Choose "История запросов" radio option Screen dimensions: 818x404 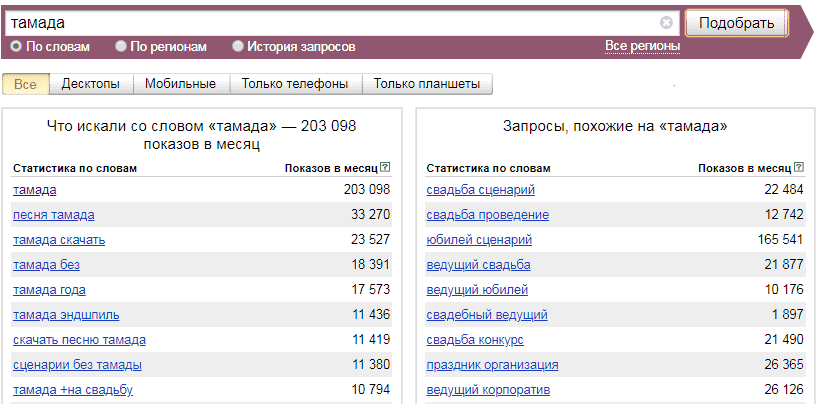click(x=238, y=46)
